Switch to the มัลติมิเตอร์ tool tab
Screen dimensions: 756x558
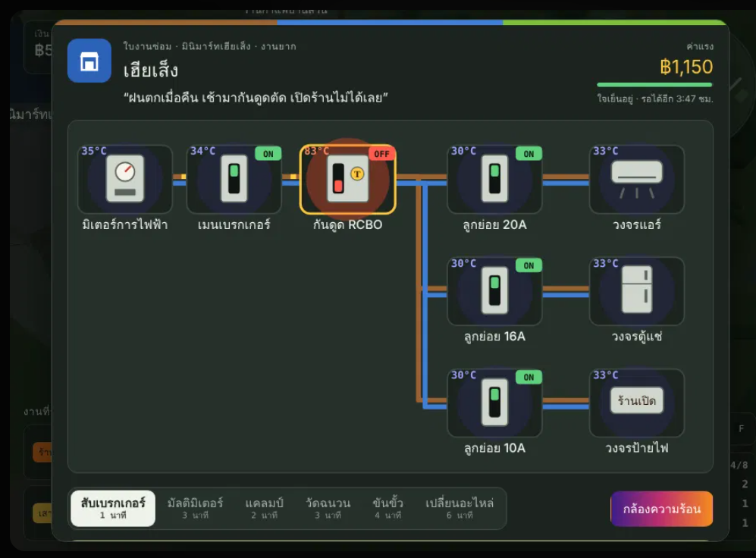pyautogui.click(x=195, y=509)
